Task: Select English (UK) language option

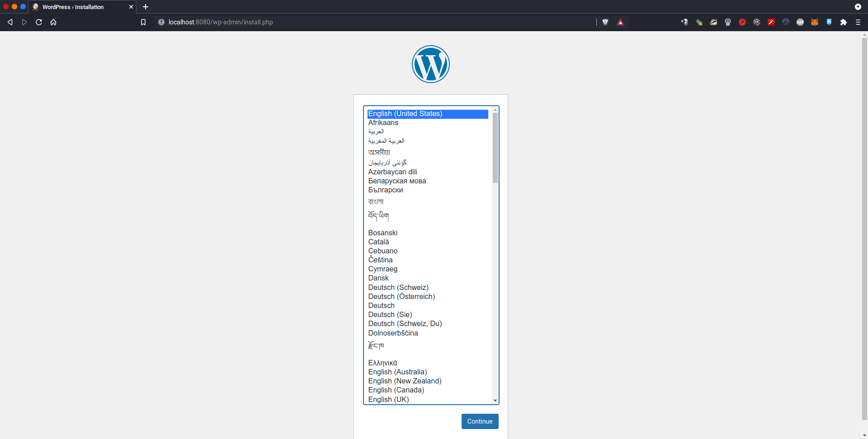Action: tap(428, 400)
